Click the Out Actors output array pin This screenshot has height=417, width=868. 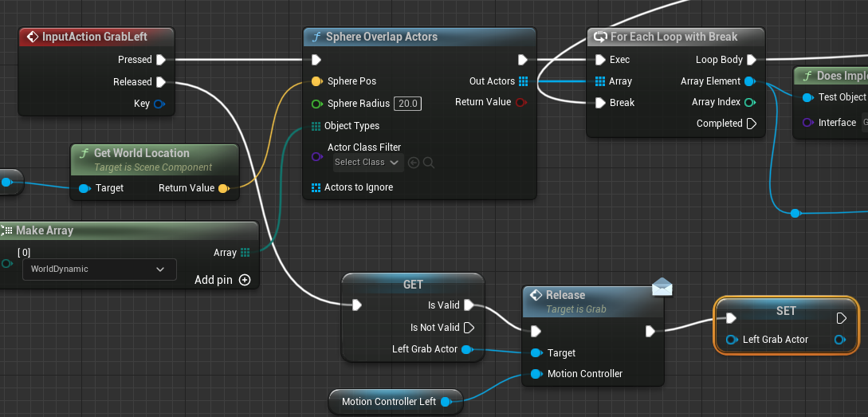523,81
